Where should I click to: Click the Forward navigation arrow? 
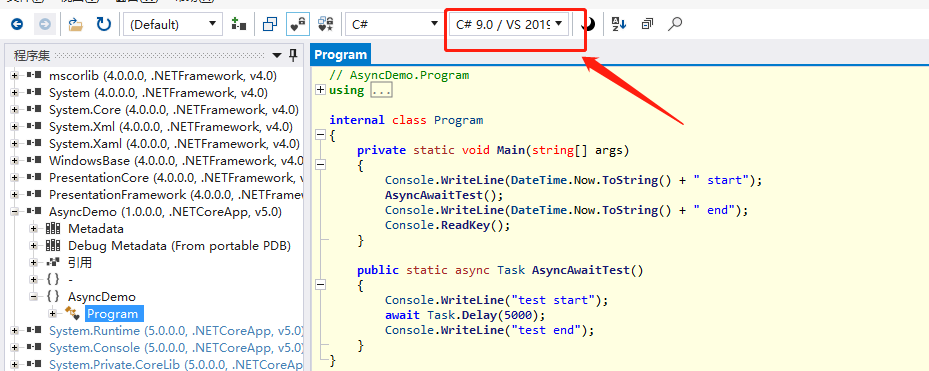45,24
